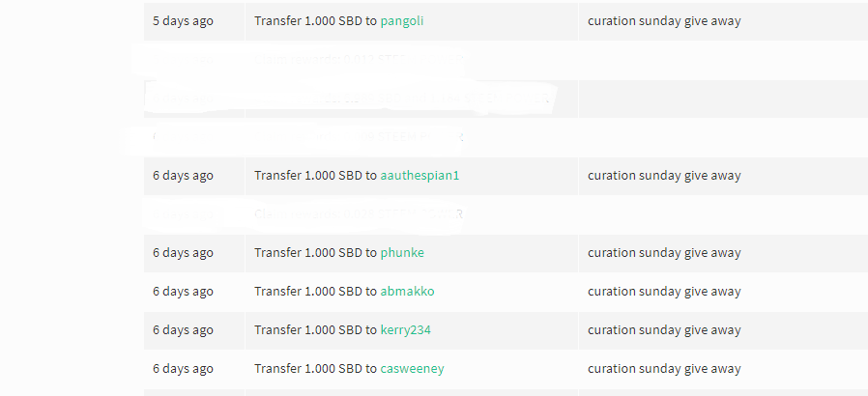Select the memo for the casweeney transfer
Viewport: 868px width, 396px height.
pyautogui.click(x=664, y=369)
